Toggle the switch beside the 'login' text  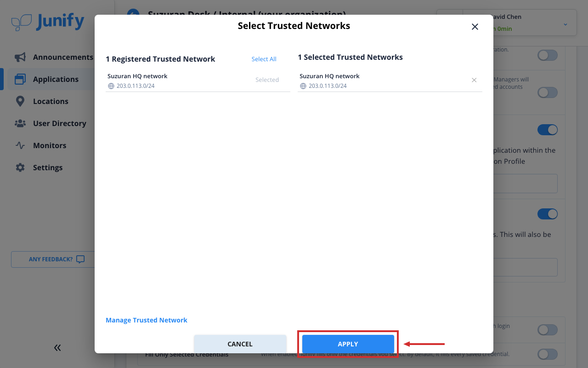click(x=548, y=329)
